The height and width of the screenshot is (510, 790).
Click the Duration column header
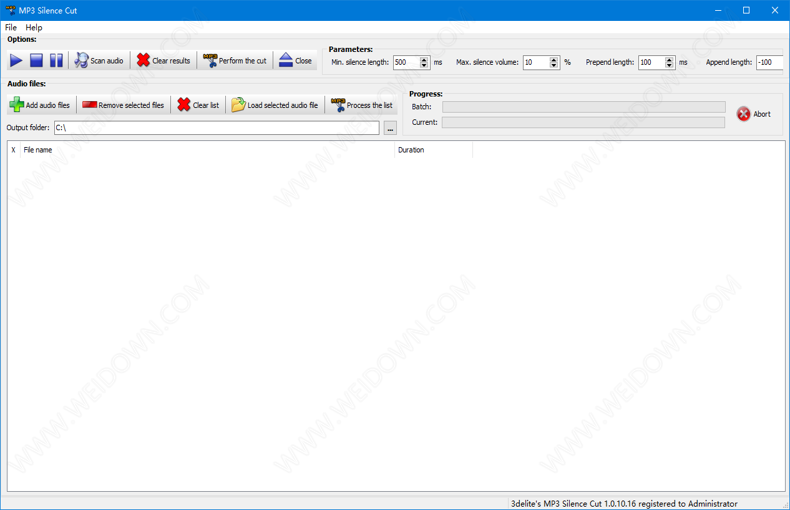tap(433, 150)
